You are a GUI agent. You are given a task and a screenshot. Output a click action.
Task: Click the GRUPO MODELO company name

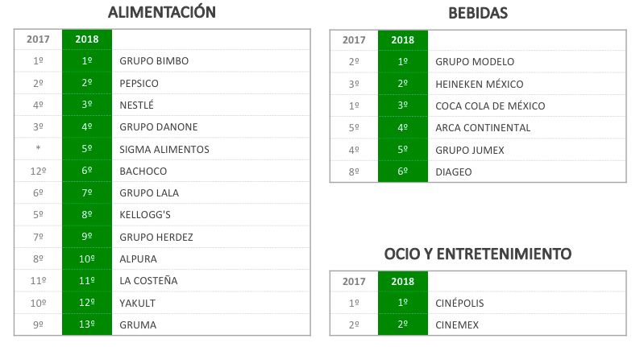pos(475,62)
